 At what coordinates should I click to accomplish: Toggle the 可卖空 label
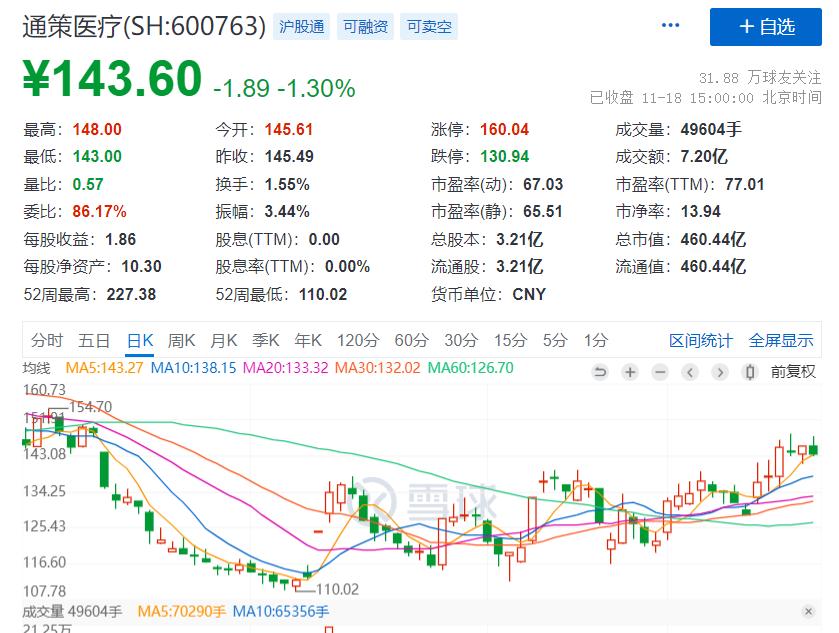pyautogui.click(x=428, y=27)
